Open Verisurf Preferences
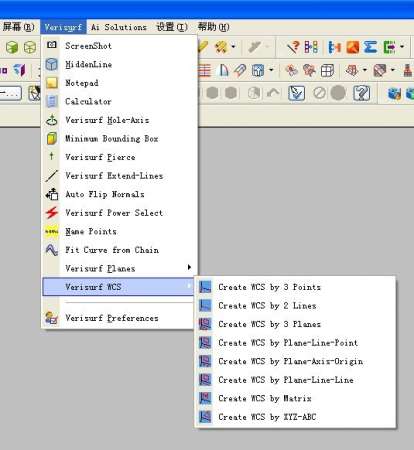The width and height of the screenshot is (414, 450). [119, 318]
